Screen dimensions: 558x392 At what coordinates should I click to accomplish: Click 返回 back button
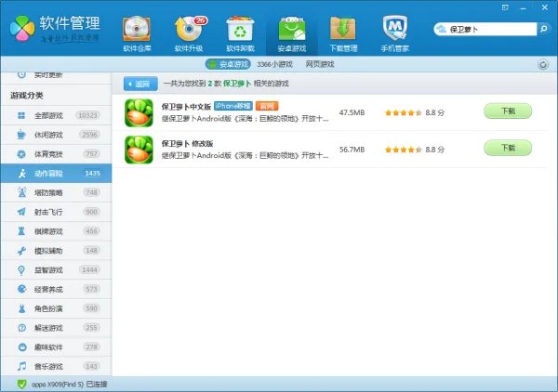(139, 84)
